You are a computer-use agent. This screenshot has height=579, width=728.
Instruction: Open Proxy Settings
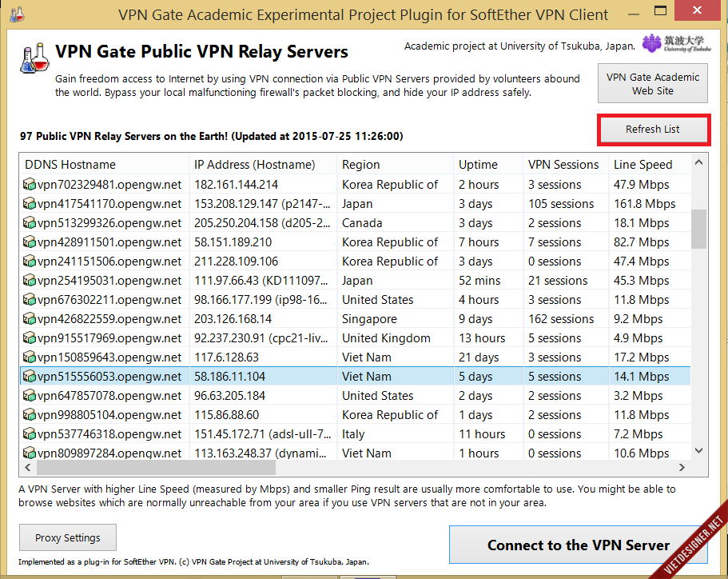[68, 537]
